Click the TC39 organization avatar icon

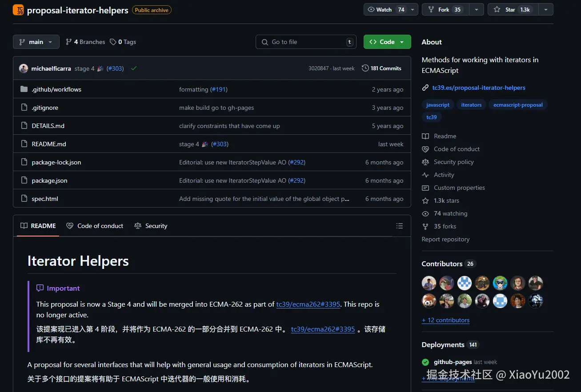(18, 10)
